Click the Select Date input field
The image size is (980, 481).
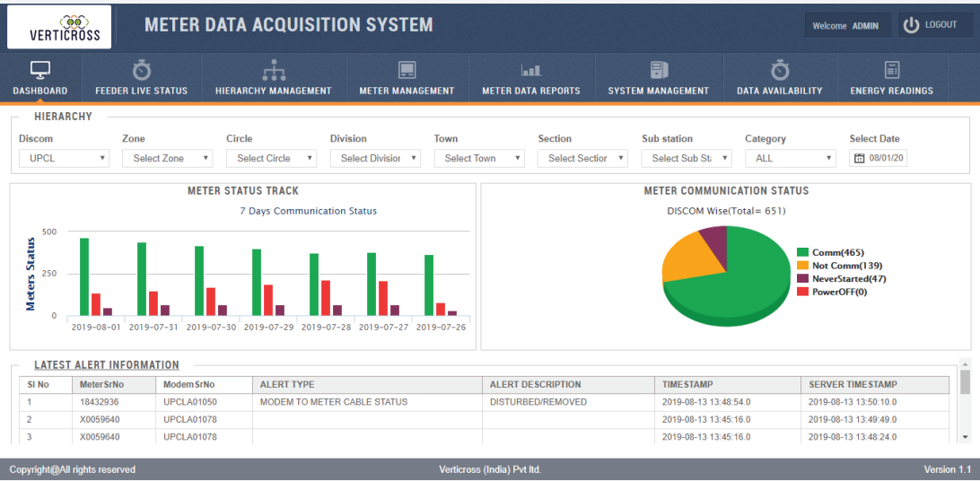(x=878, y=158)
